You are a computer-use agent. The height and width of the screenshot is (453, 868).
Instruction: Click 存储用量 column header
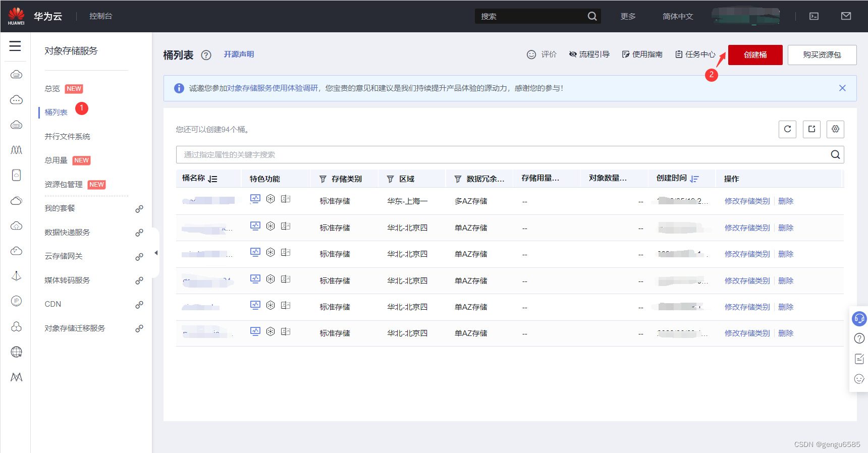coord(540,178)
